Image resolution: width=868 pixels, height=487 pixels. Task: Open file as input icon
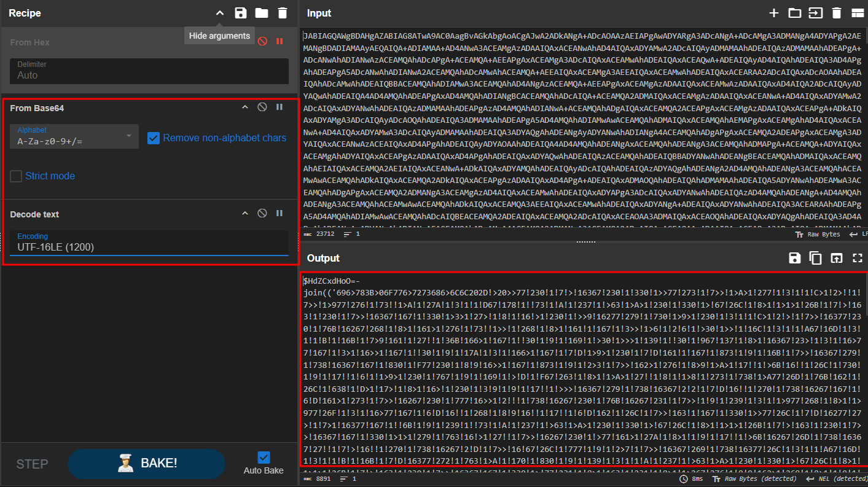(x=794, y=13)
